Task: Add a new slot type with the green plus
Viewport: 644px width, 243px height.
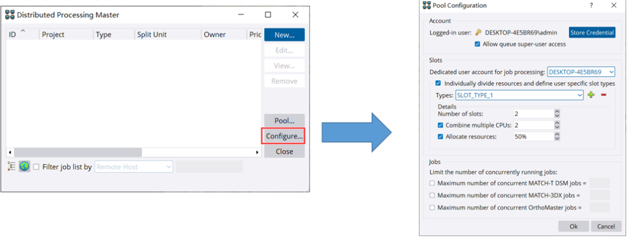Action: pyautogui.click(x=591, y=95)
